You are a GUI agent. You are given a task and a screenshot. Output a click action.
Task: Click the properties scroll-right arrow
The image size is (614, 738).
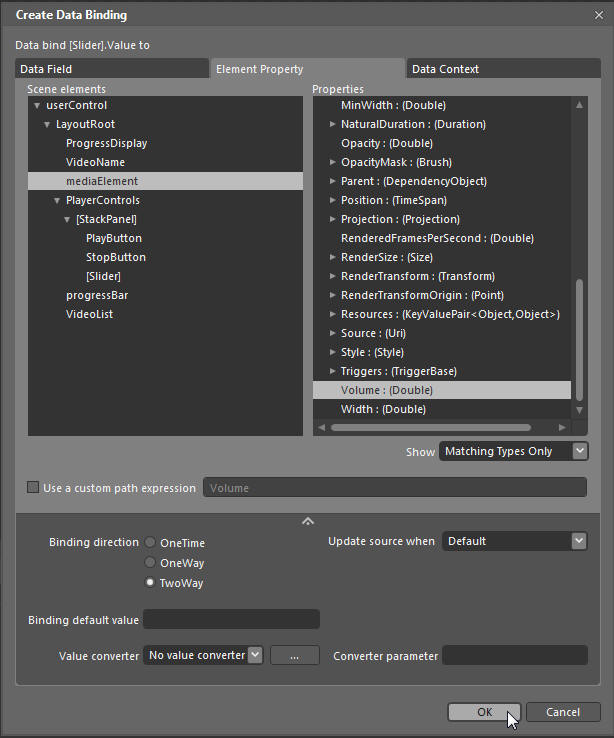[562, 427]
